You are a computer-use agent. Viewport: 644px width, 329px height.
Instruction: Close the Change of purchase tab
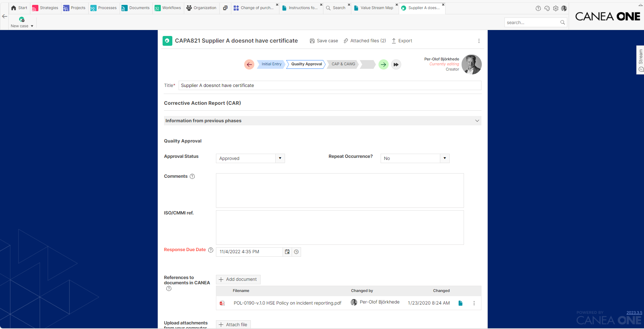click(277, 5)
